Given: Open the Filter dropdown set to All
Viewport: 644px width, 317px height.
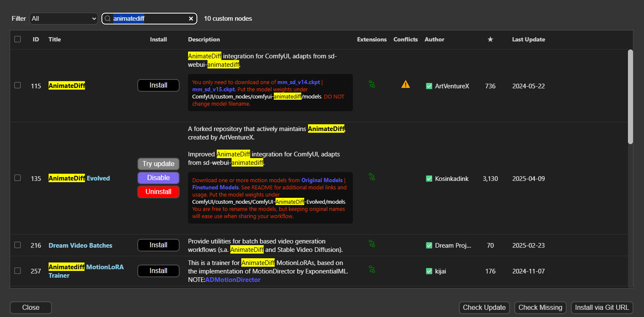Looking at the screenshot, I should click(64, 19).
